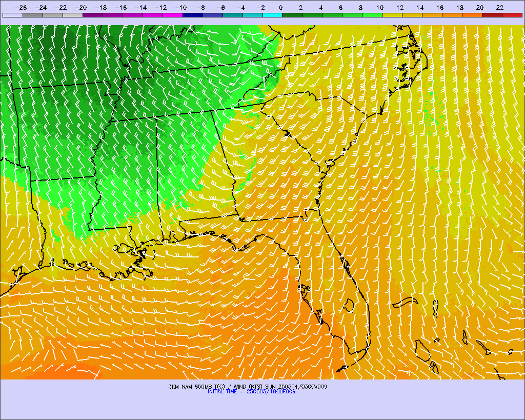Select the navy blue swatch between -10 and -8
Viewport: 525px width, 420px height.
coord(193,15)
